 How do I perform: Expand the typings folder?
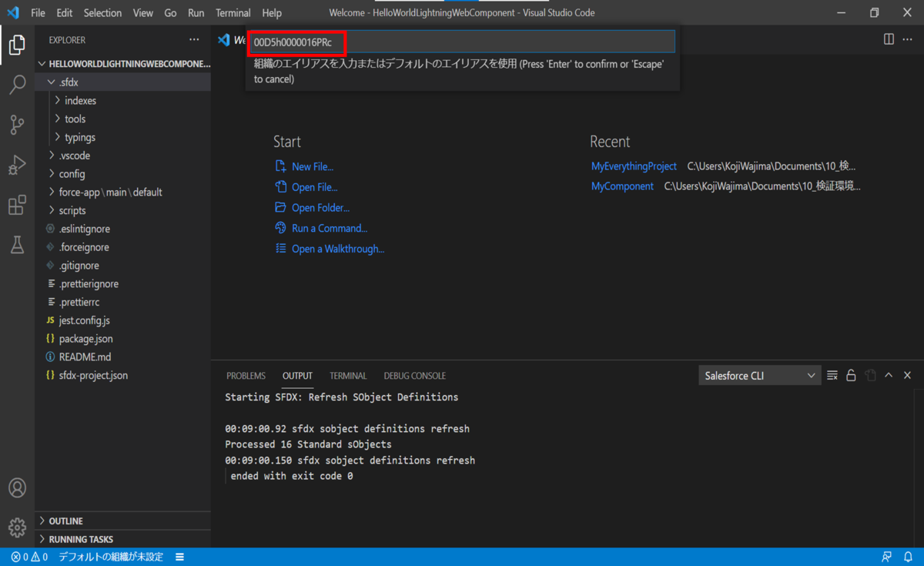(123, 138)
